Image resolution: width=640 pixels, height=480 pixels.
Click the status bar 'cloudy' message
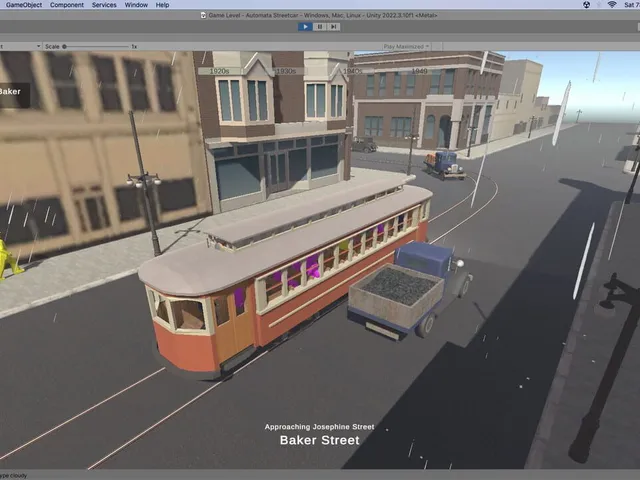(14, 476)
